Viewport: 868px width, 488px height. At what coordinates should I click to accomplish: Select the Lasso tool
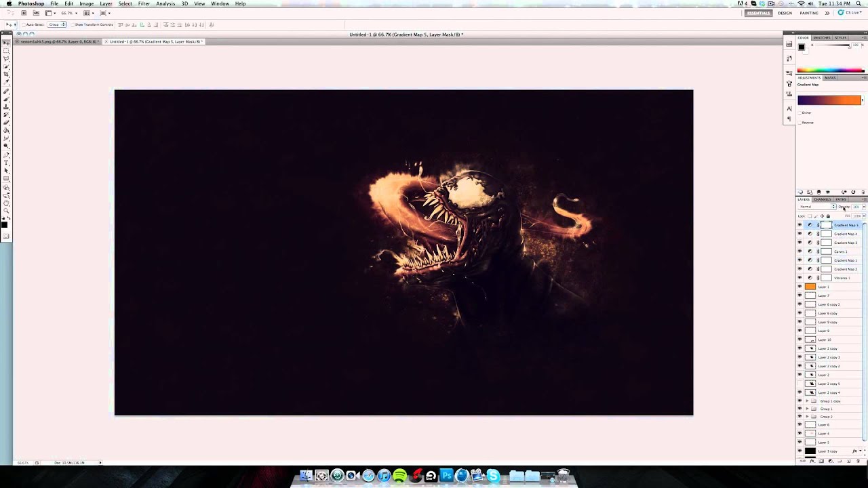click(x=6, y=59)
